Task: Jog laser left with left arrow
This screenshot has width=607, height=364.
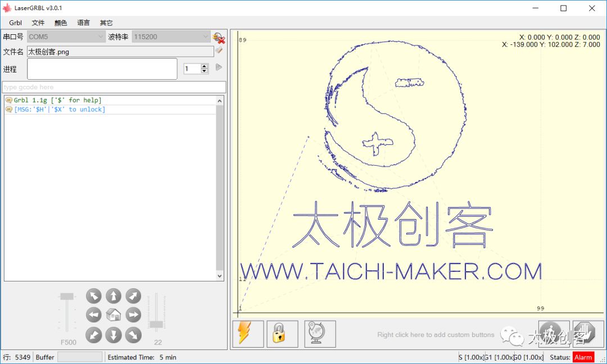Action: tap(94, 315)
